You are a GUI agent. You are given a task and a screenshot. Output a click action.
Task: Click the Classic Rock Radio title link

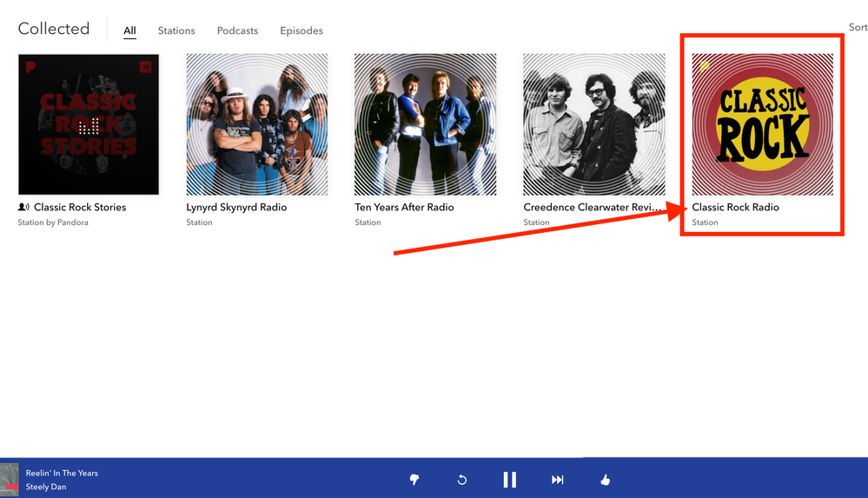[735, 208]
